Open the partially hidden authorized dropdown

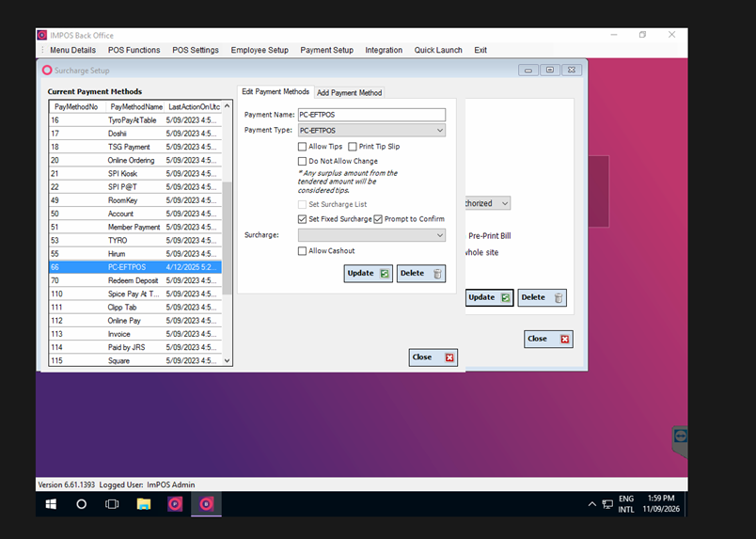click(487, 203)
